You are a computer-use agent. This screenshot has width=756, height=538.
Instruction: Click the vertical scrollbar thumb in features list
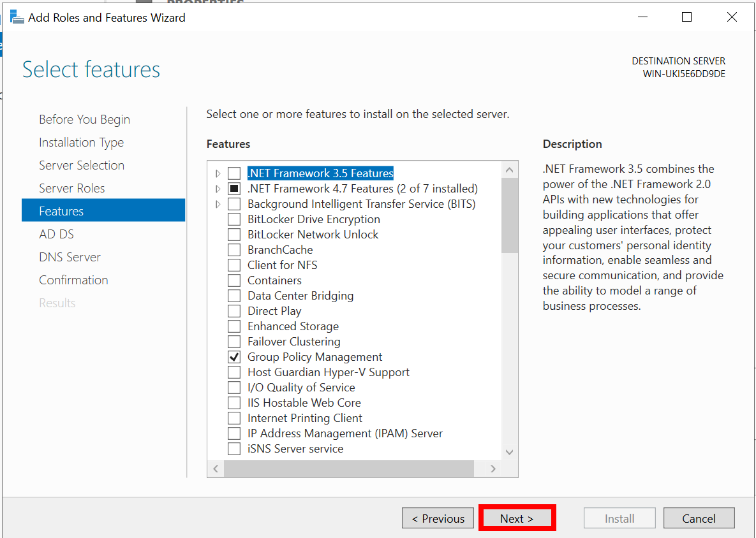[x=510, y=215]
